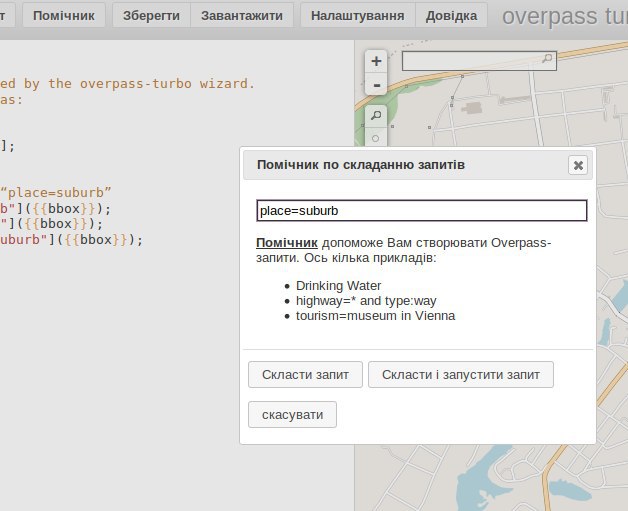Focus the wizard query field containing place=suburb
628x511 pixels.
click(x=422, y=211)
